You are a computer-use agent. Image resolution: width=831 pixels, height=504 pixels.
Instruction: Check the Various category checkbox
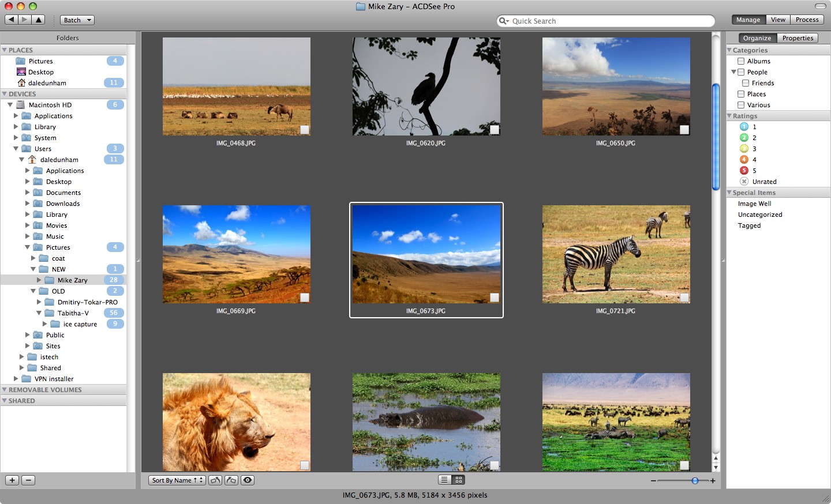pyautogui.click(x=741, y=104)
